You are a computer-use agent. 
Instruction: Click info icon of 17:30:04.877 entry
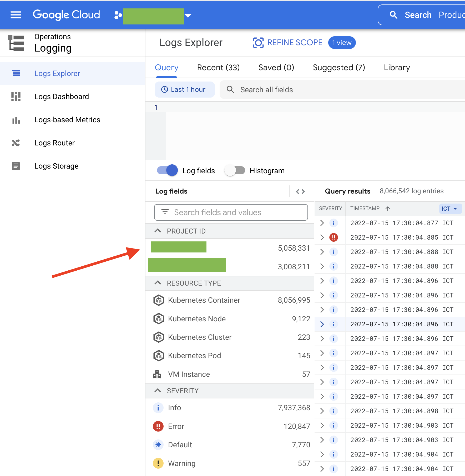click(x=333, y=223)
